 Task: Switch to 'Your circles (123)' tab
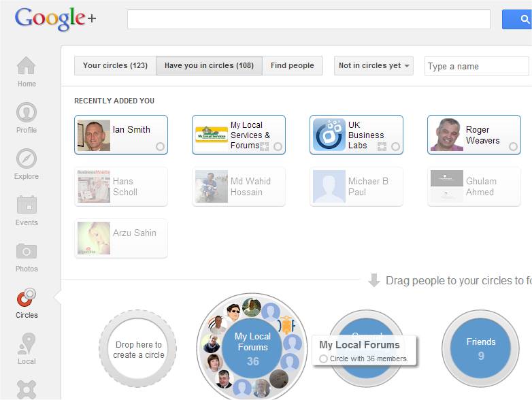(115, 66)
